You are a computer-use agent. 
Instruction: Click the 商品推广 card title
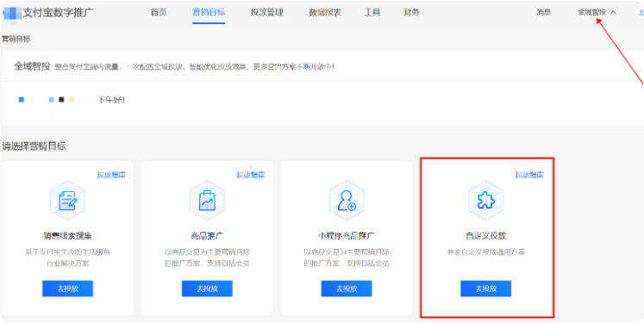207,236
